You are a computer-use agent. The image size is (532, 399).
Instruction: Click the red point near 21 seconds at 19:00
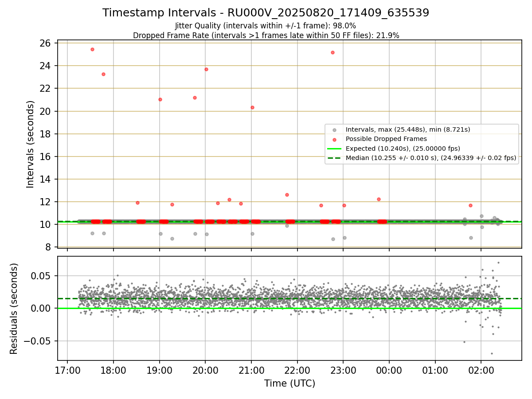click(160, 99)
